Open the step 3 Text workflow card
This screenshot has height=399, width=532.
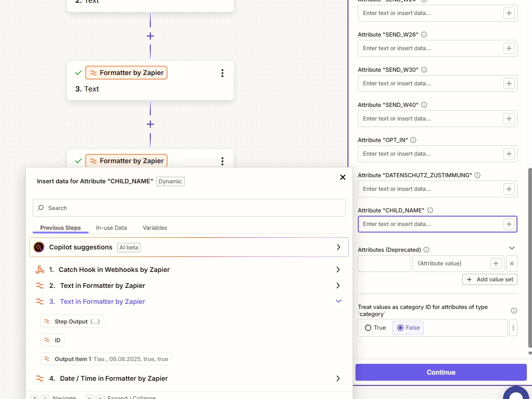coord(150,81)
